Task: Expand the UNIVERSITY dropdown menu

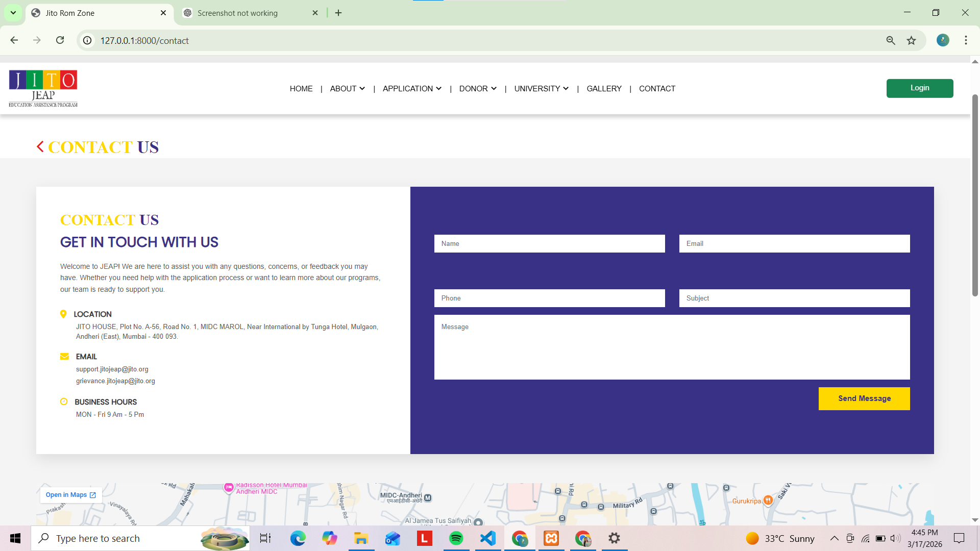Action: point(541,89)
